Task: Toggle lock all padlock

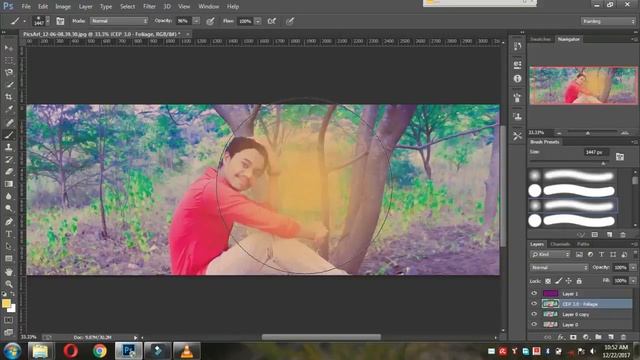Action: point(579,281)
